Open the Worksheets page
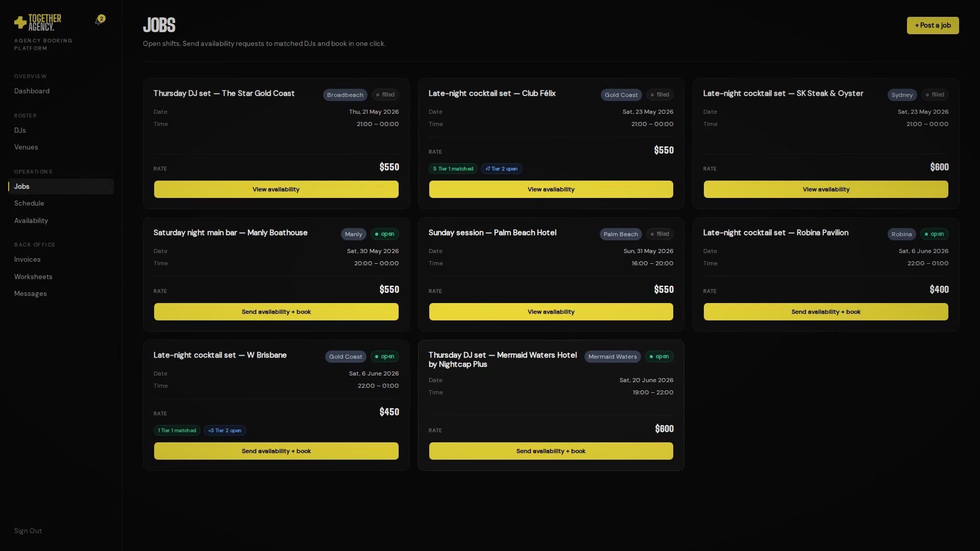 33,277
